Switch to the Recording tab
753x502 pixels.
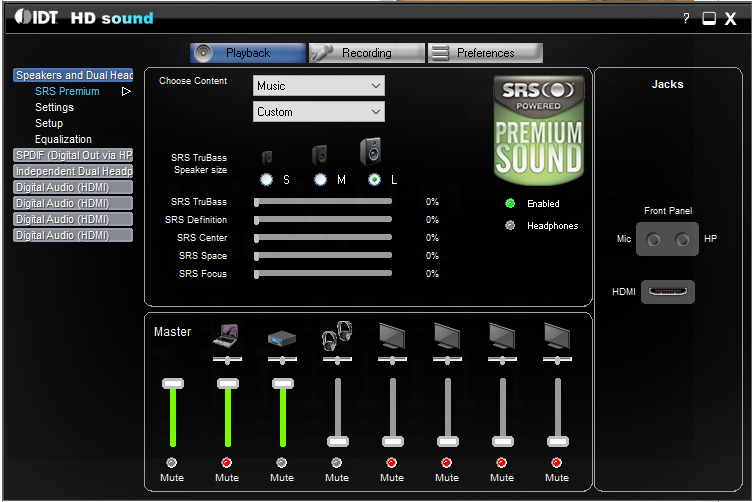[x=367, y=53]
